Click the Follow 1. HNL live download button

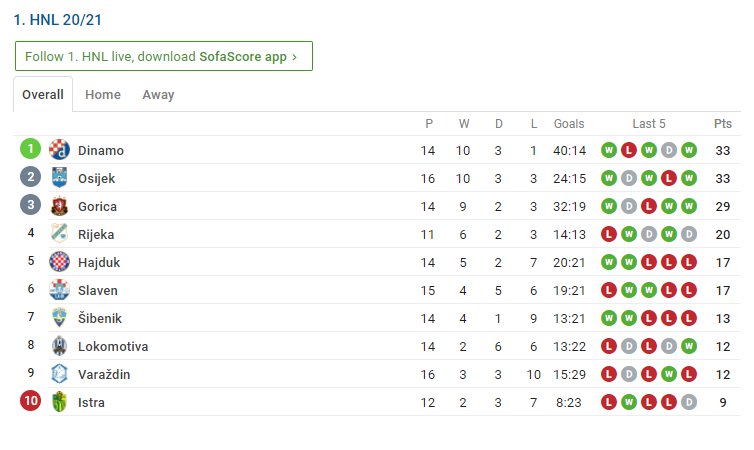(x=164, y=57)
